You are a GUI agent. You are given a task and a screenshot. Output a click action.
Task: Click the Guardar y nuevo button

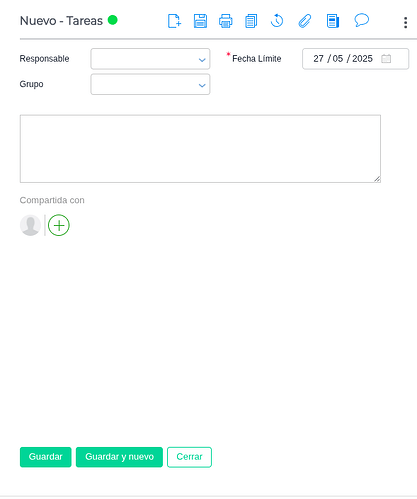click(x=119, y=457)
